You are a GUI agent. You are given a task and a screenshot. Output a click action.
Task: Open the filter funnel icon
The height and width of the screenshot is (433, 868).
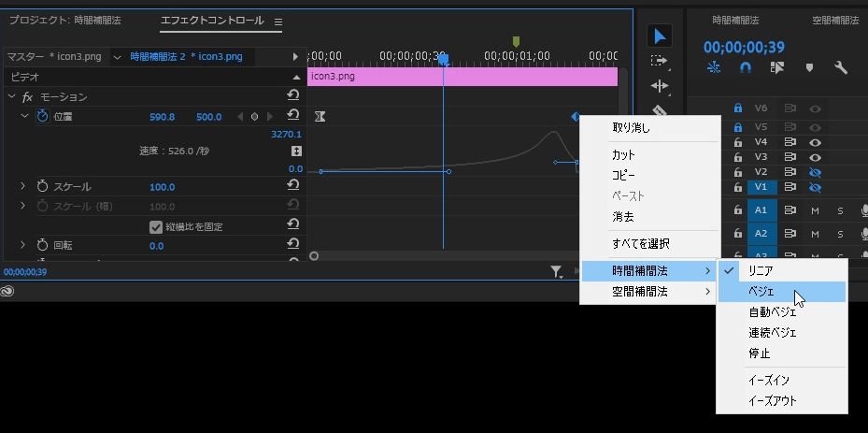(556, 272)
